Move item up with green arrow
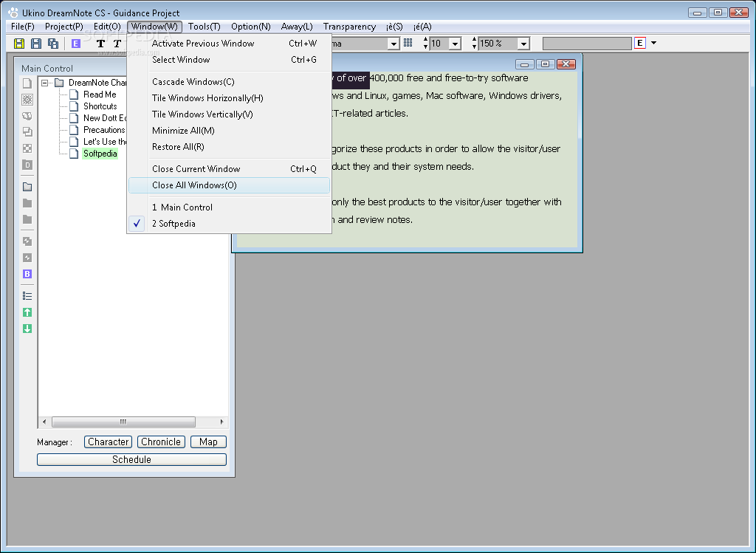This screenshot has height=553, width=756. (x=27, y=312)
